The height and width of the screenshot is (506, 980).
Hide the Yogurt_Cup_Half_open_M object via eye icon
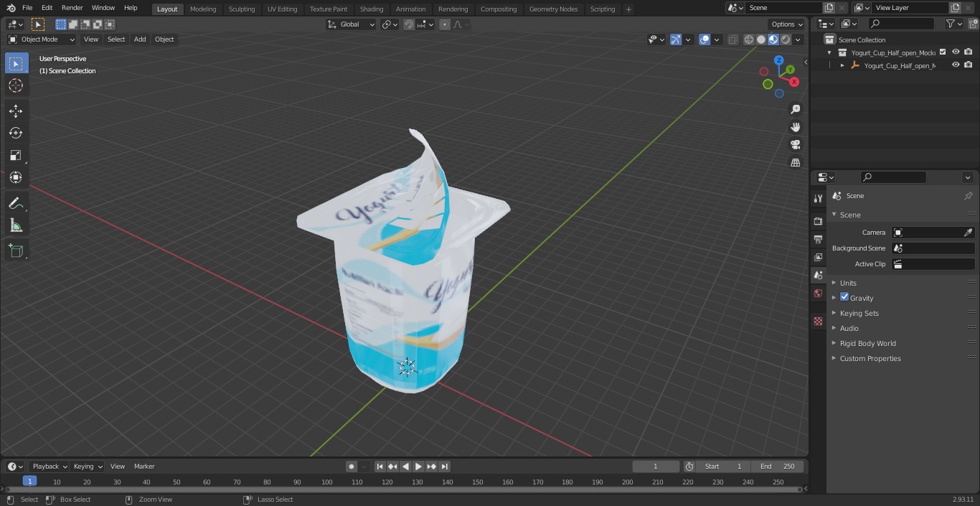point(956,65)
